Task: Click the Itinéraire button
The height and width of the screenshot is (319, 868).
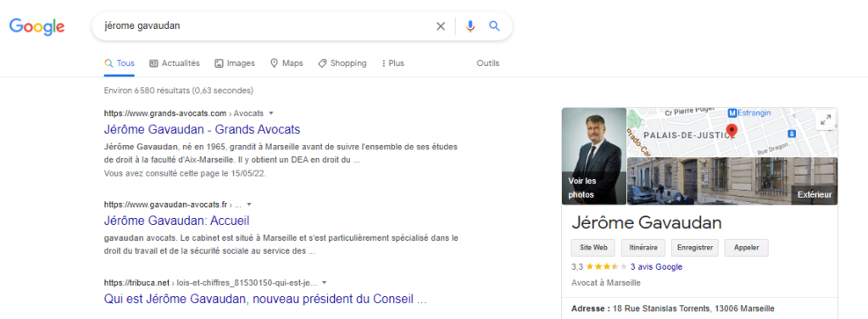Action: point(643,248)
